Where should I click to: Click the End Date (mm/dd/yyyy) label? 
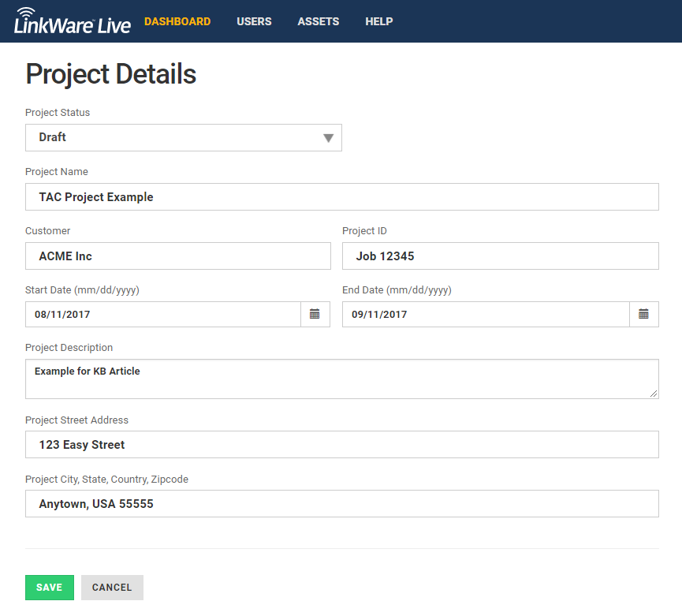pos(397,290)
